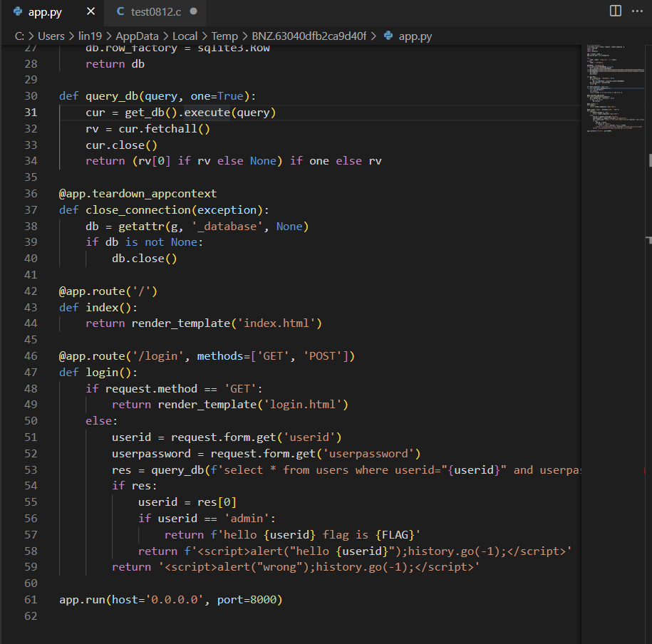Select breadcrumb segment lin19

point(90,36)
